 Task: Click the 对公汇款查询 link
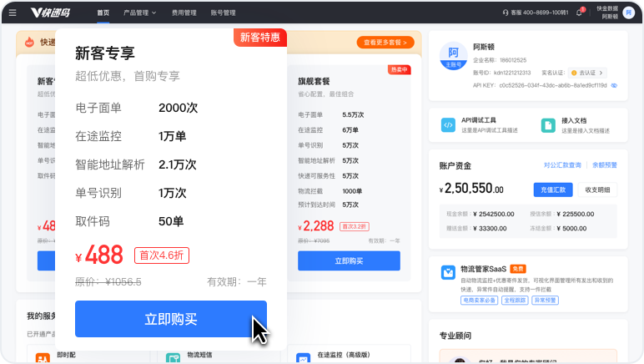tap(562, 165)
